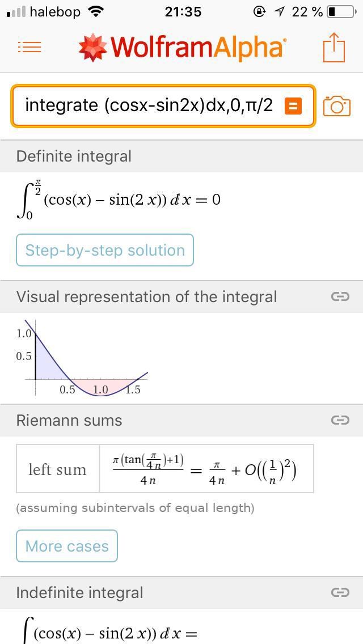
Task: Tap the WolframAlpha title text
Action: (x=199, y=47)
